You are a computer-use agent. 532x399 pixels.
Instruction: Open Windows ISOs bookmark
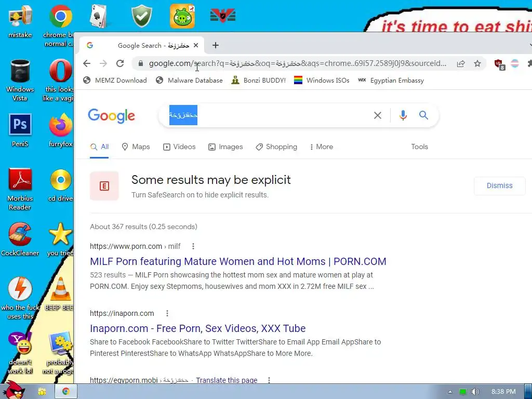[x=322, y=81]
